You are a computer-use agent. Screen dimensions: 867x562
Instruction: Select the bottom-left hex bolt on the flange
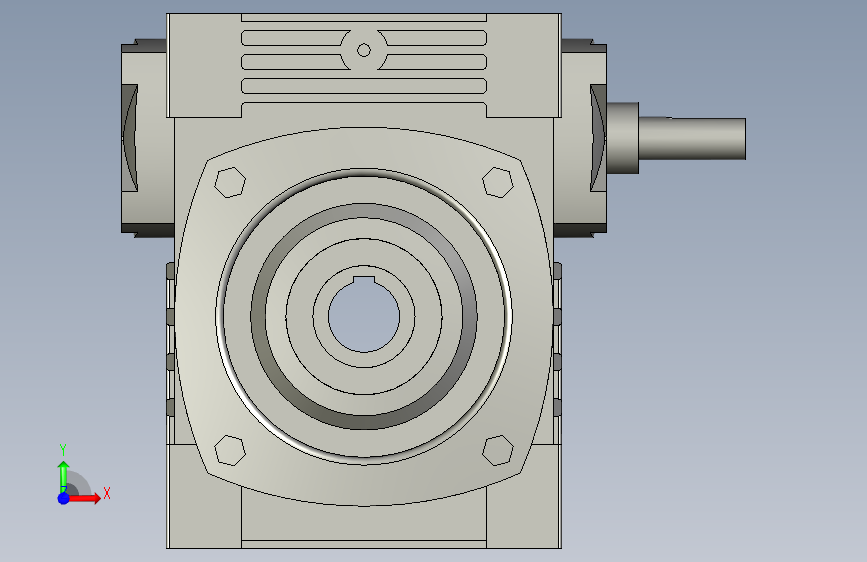click(x=230, y=450)
